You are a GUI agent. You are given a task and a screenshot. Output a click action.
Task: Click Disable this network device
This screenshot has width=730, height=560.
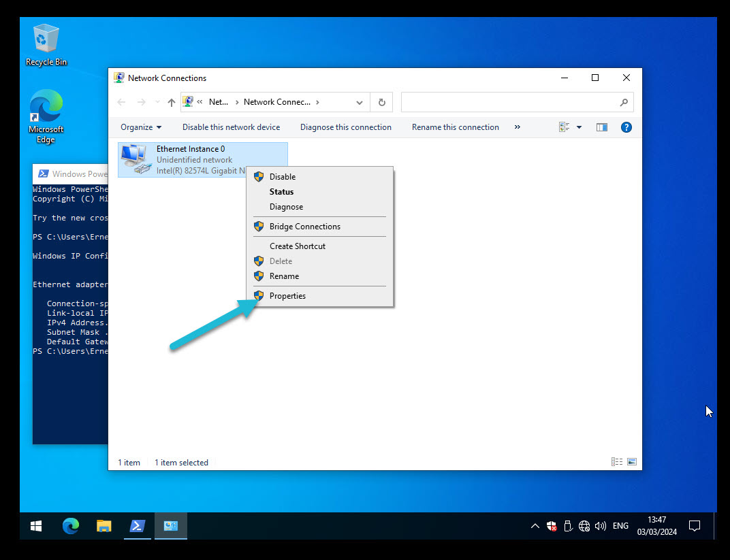231,127
